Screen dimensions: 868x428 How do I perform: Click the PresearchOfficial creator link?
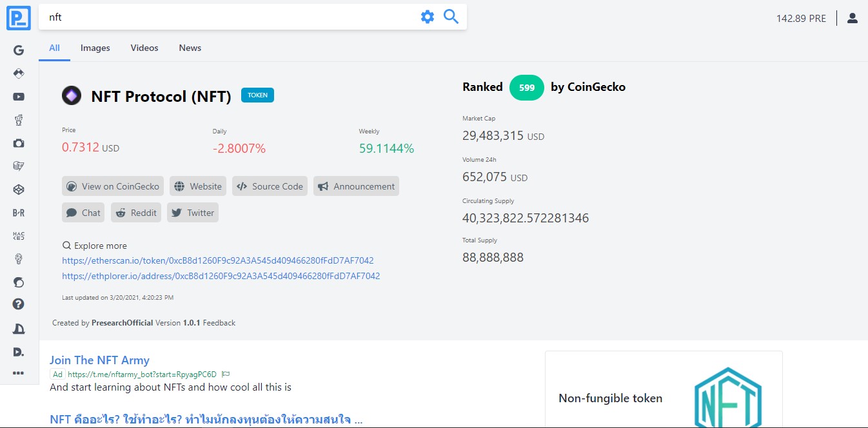point(123,323)
